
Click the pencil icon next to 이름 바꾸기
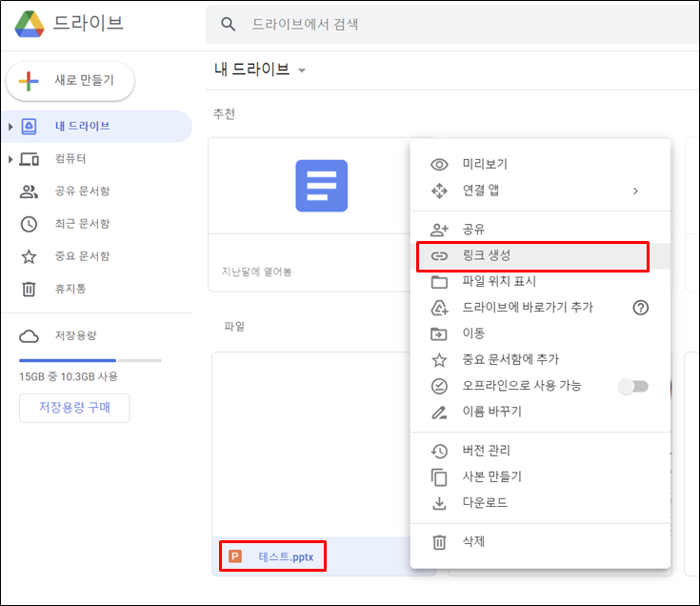point(439,413)
